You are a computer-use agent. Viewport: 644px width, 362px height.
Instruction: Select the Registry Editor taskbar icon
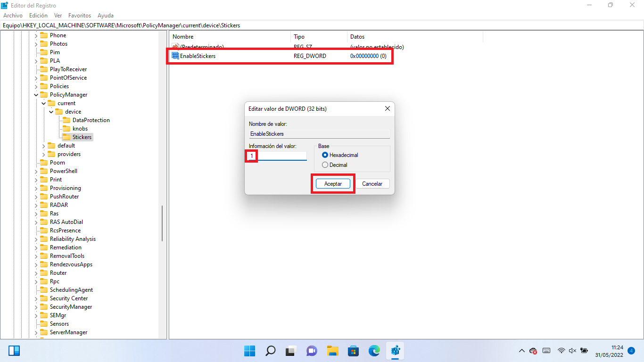395,351
